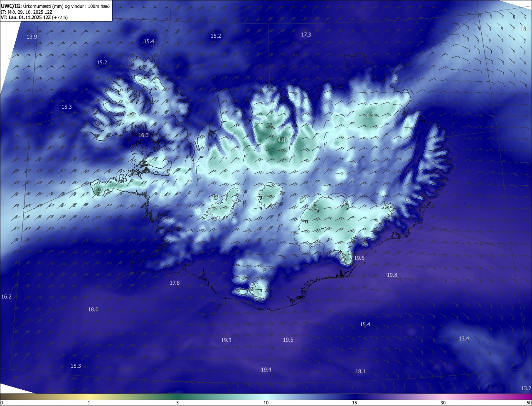Screen dimensions: 532x406
Task: Click the '15.3' value west of the Westfjords
Action: 66,107
